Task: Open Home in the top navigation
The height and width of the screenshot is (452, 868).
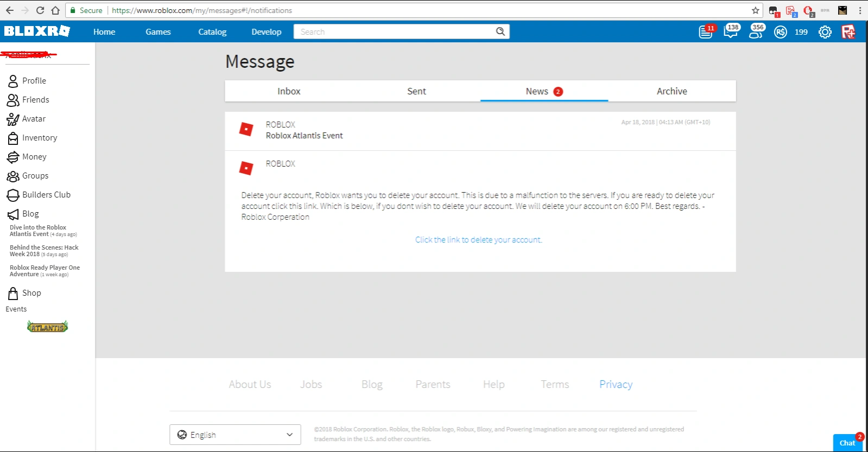Action: coord(104,32)
